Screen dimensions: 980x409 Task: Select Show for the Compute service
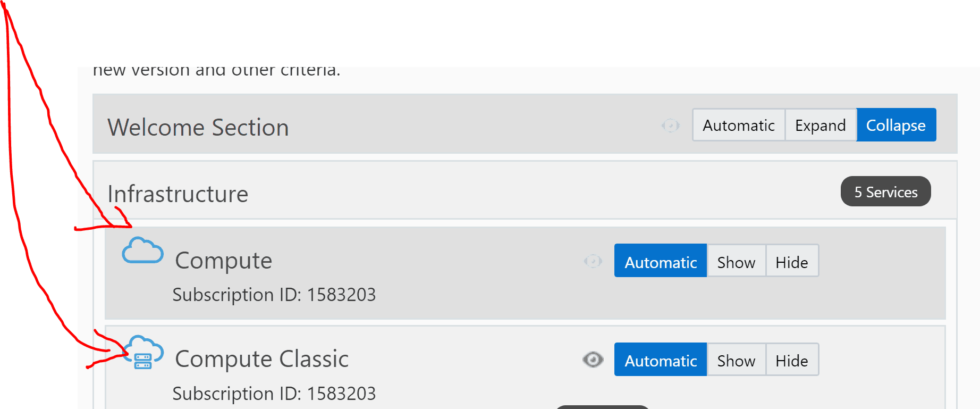click(736, 261)
